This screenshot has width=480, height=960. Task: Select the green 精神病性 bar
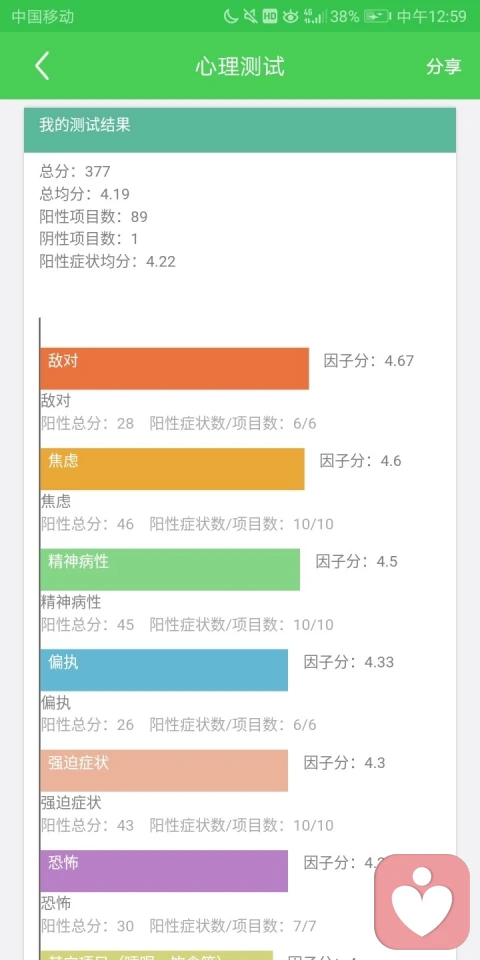click(x=170, y=569)
